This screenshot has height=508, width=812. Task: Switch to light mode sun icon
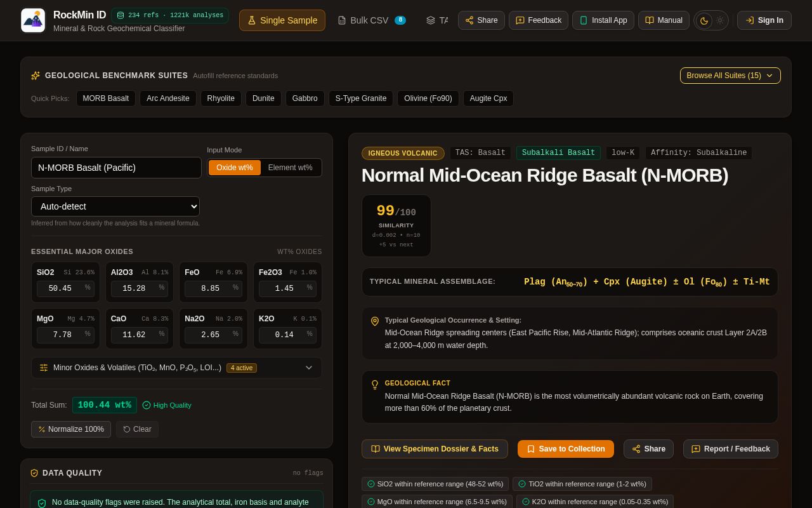(x=720, y=20)
